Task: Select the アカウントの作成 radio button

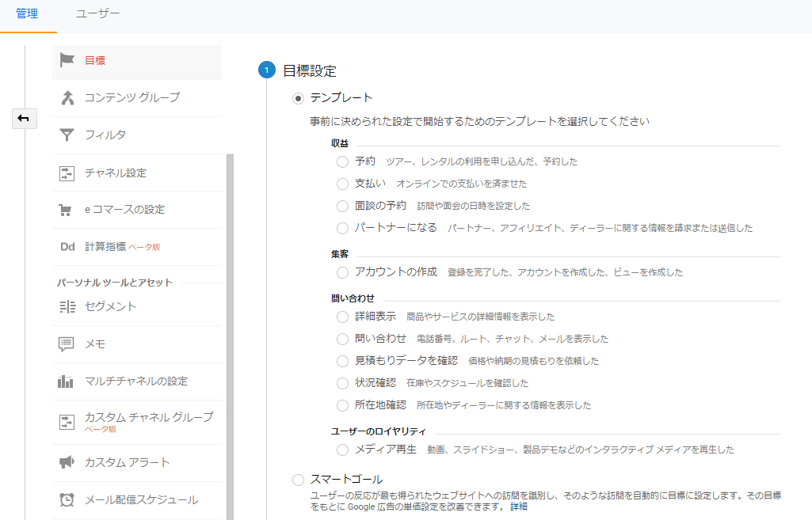Action: click(x=342, y=273)
